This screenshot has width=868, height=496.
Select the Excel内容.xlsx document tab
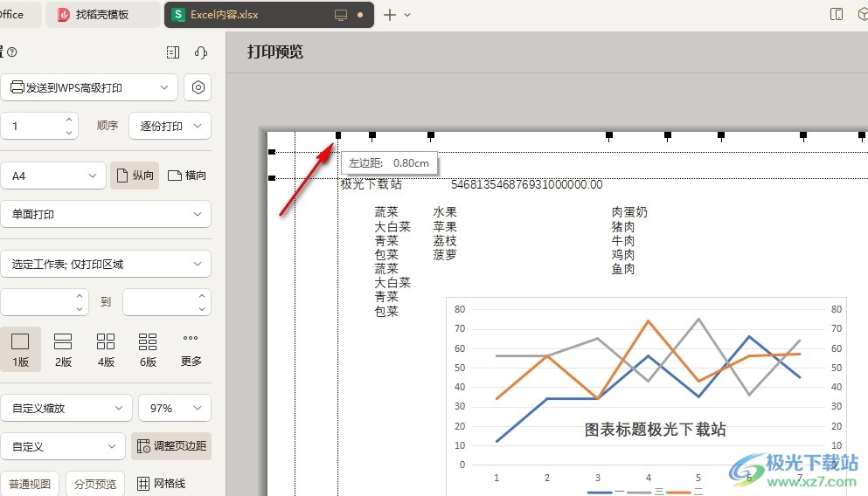226,15
